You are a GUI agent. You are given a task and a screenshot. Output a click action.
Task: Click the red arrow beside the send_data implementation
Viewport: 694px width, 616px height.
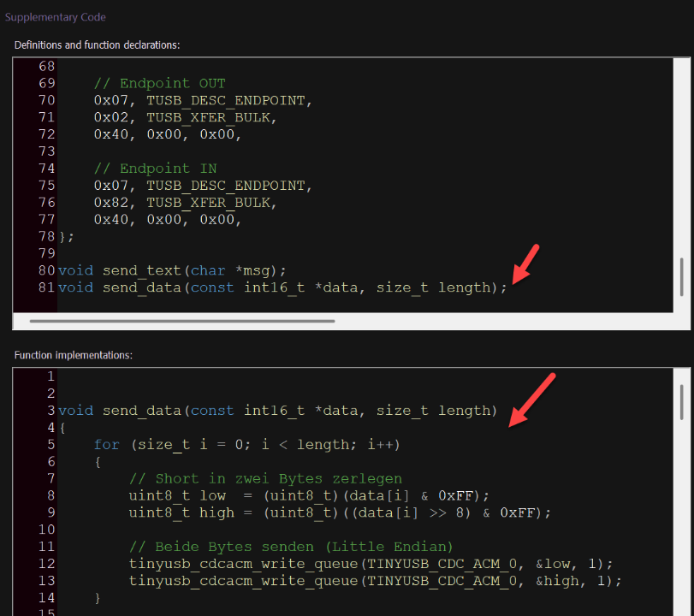click(x=525, y=400)
